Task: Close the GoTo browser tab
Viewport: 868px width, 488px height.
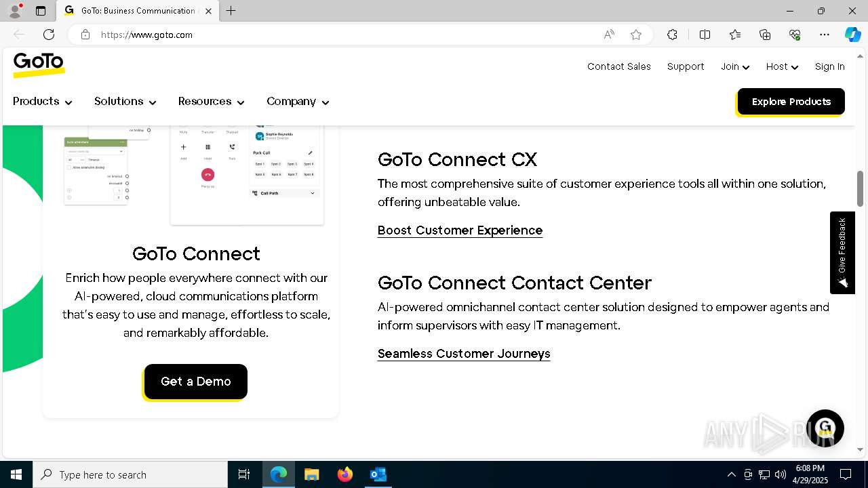Action: point(208,11)
